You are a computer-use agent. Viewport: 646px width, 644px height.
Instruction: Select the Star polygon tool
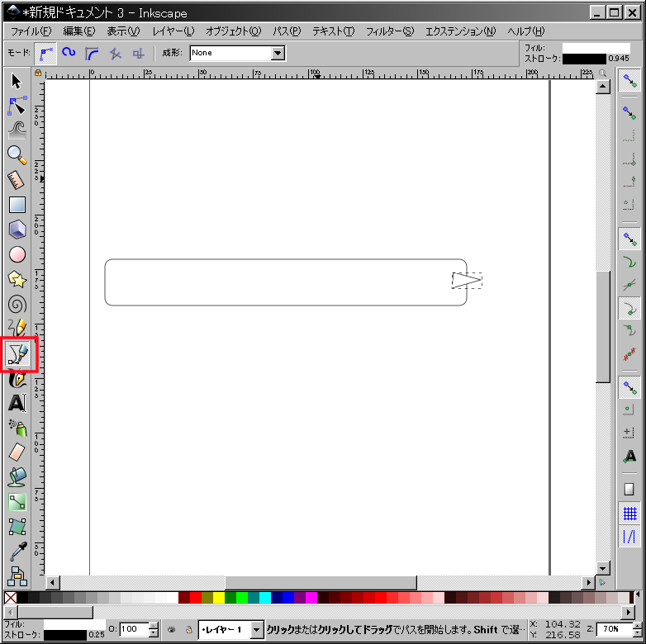[17, 279]
